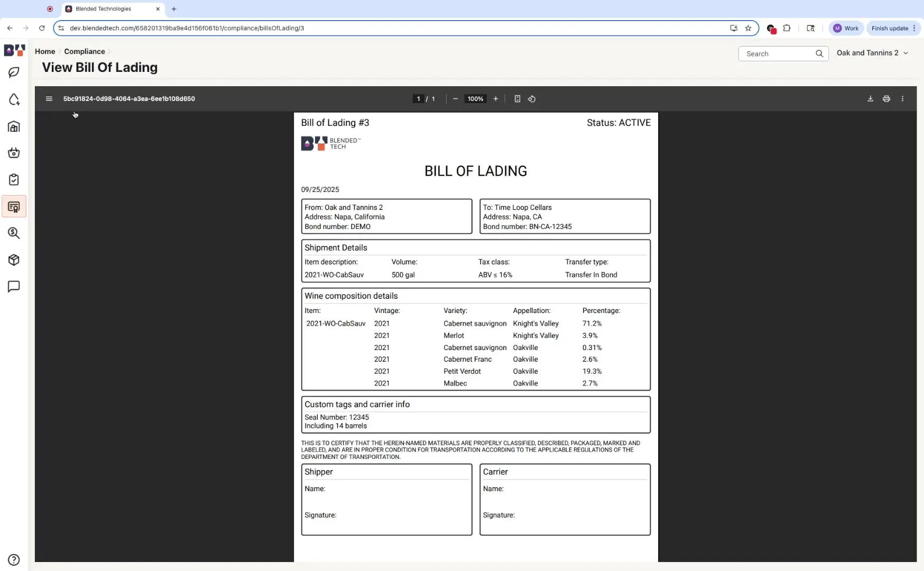Viewport: 924px width, 571px height.
Task: Click the 100% zoom level field
Action: tap(475, 99)
